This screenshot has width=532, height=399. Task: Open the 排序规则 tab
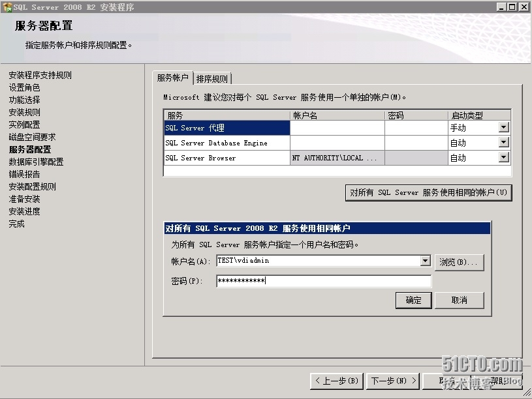click(x=212, y=79)
